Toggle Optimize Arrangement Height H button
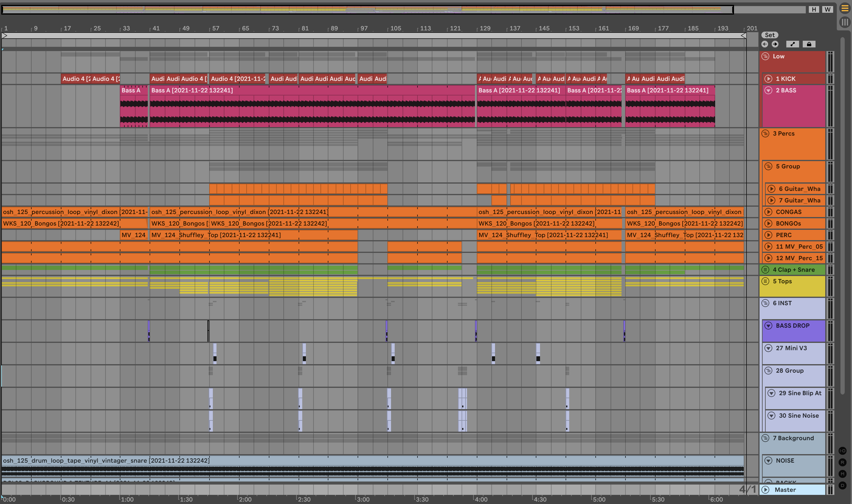The height and width of the screenshot is (504, 852). [x=814, y=9]
